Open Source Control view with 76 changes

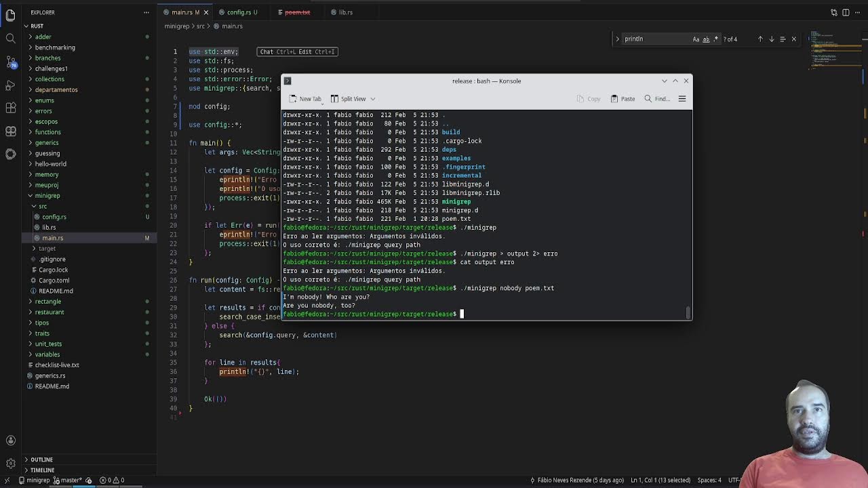tap(10, 62)
